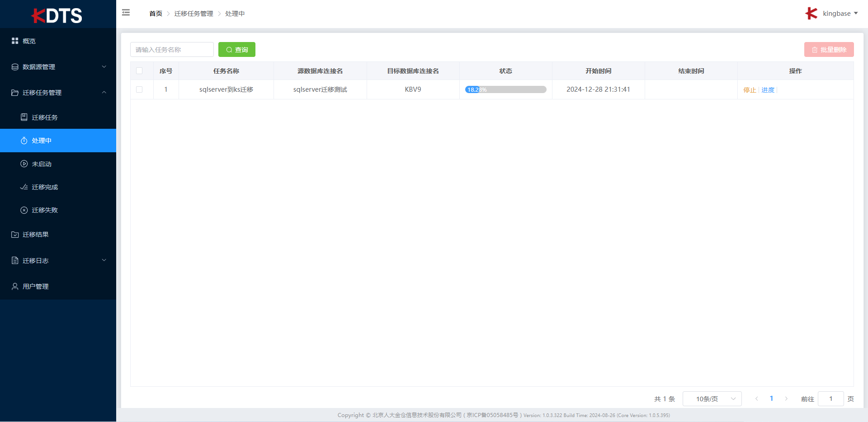Image resolution: width=868 pixels, height=422 pixels.
Task: Click the KDTS logo
Action: (57, 15)
